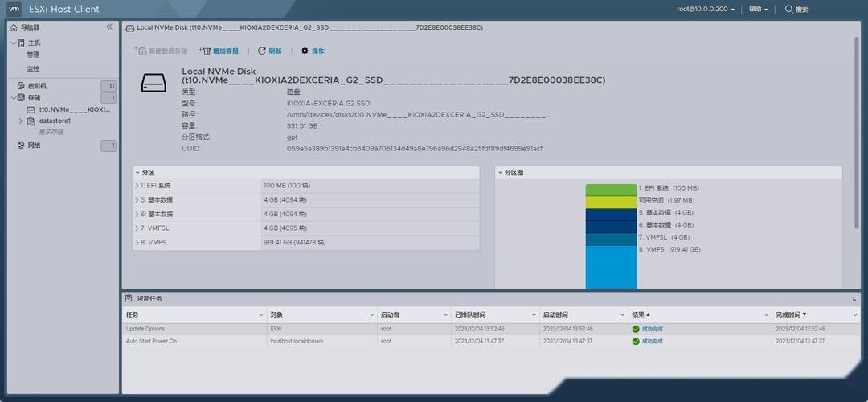Open the More storage link
868x402 pixels.
[x=52, y=133]
